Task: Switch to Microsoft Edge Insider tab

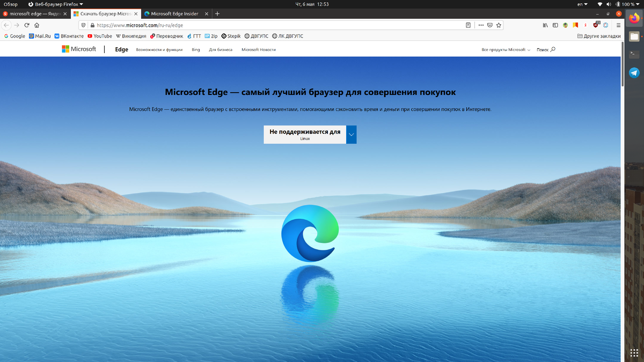Action: 177,13
